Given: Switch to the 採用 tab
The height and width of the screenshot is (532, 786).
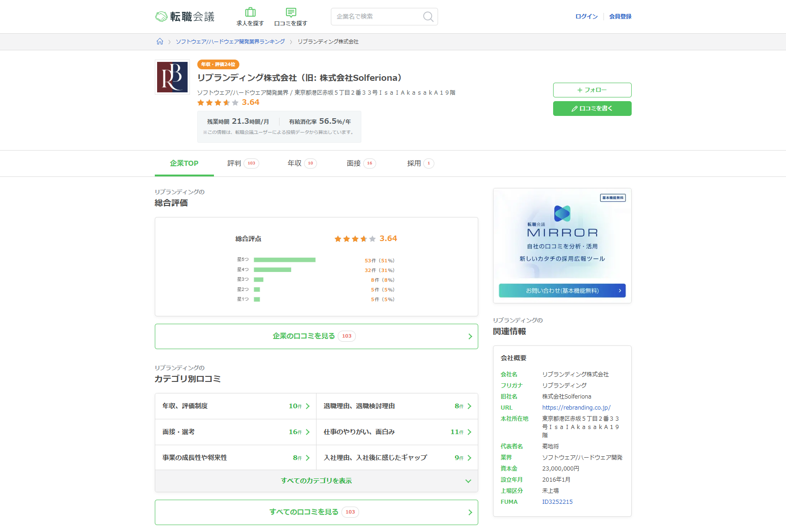Looking at the screenshot, I should click(420, 163).
